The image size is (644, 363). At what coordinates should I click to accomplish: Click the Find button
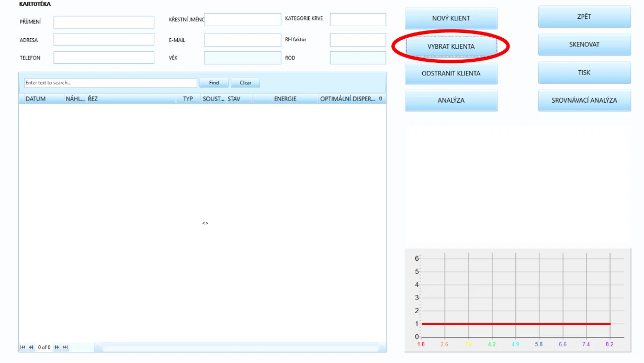[x=214, y=83]
